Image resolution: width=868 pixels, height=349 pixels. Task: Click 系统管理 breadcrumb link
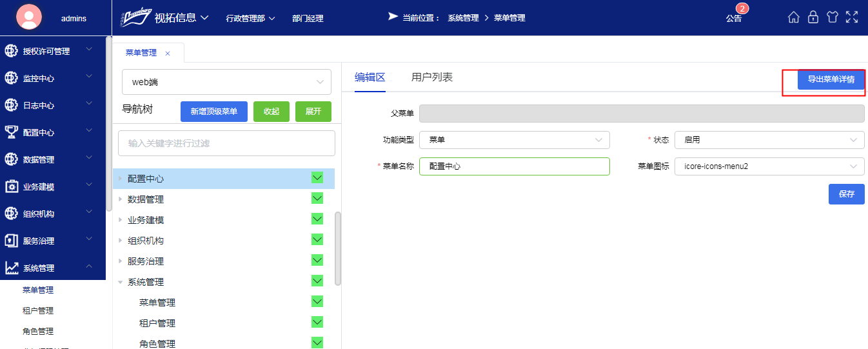point(464,18)
